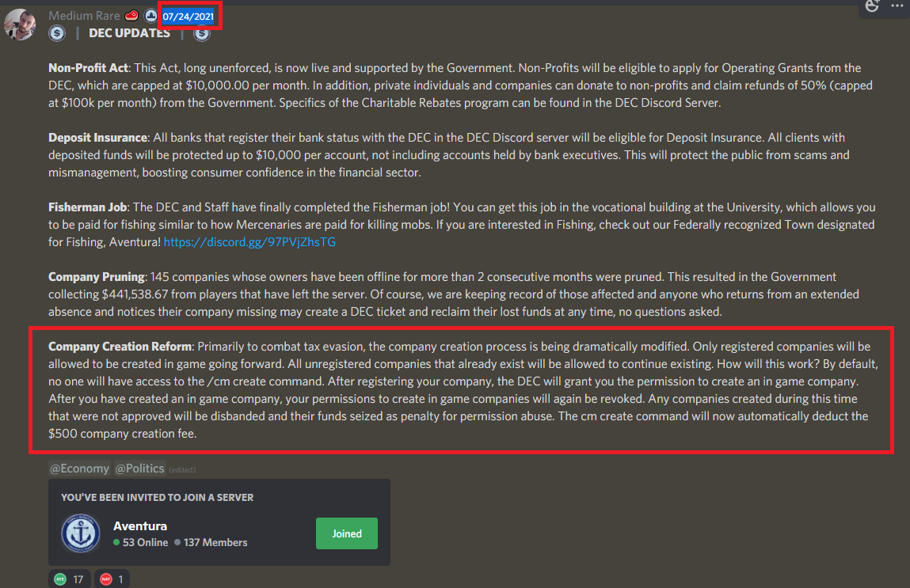Click the DEC UPDATES heading text
The width and height of the screenshot is (910, 588).
pos(129,33)
